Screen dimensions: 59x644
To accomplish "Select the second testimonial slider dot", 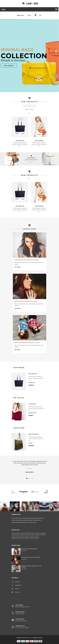I will click(29, 478).
